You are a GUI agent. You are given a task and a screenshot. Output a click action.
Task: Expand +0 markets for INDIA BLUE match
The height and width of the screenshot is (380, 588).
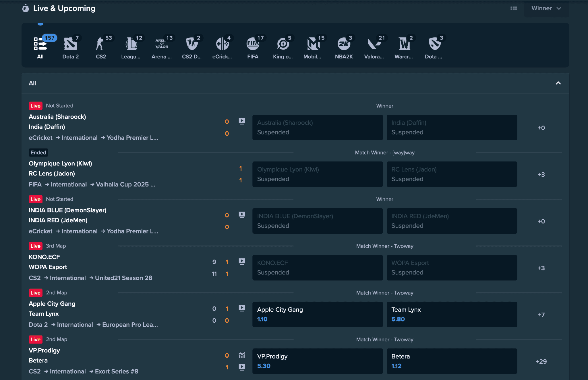coord(541,221)
